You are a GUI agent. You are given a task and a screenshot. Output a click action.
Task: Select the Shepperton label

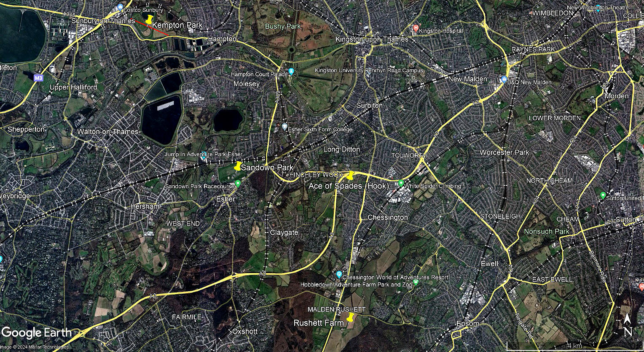[26, 129]
